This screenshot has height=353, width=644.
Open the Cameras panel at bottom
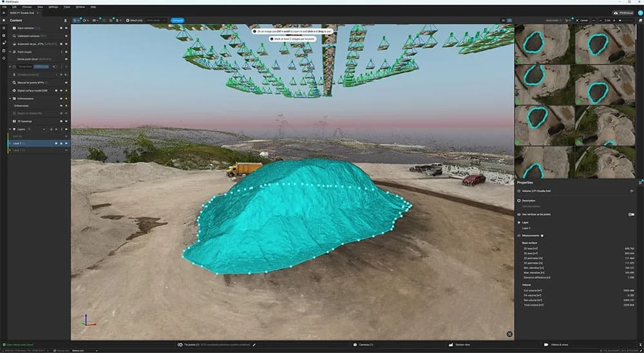363,345
